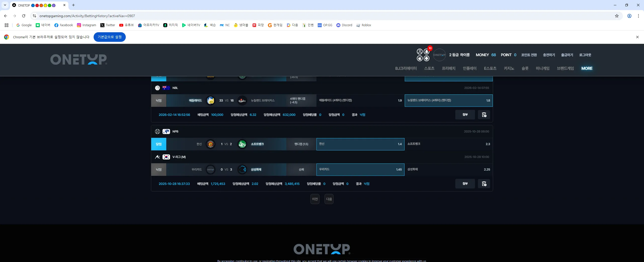Delete the 2026-02-14 bet record via trash icon

click(x=484, y=115)
